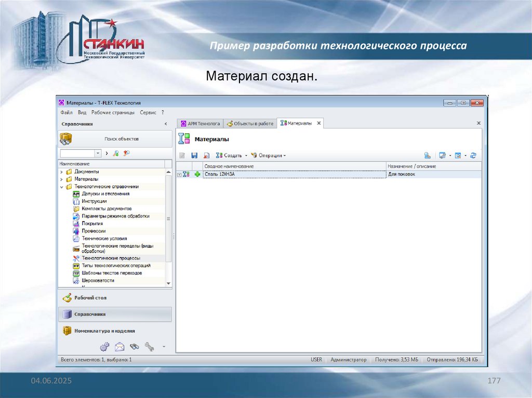Click the large Материалы header icon
The image size is (532, 398).
click(184, 139)
